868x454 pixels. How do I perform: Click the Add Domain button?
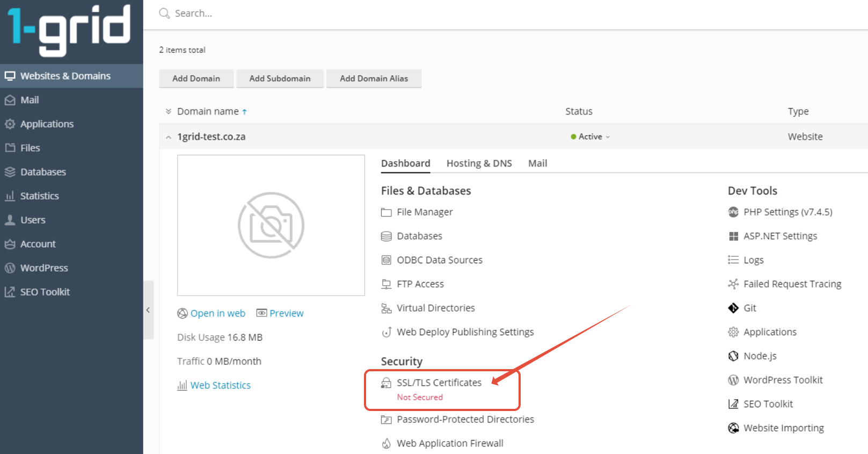click(196, 78)
